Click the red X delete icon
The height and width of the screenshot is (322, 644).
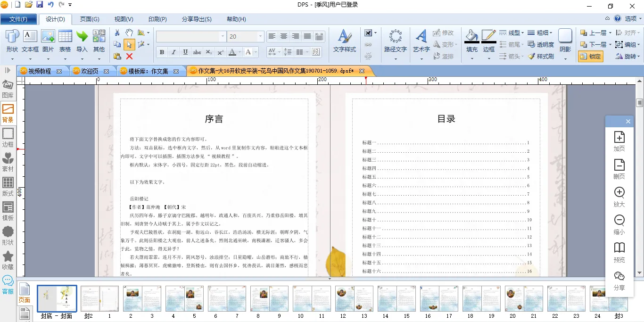(129, 56)
